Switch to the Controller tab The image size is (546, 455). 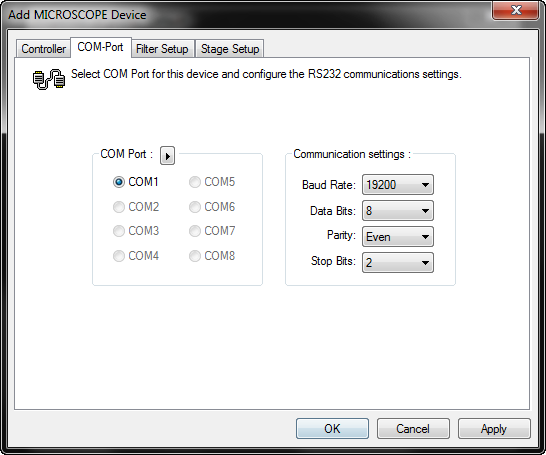pos(44,49)
